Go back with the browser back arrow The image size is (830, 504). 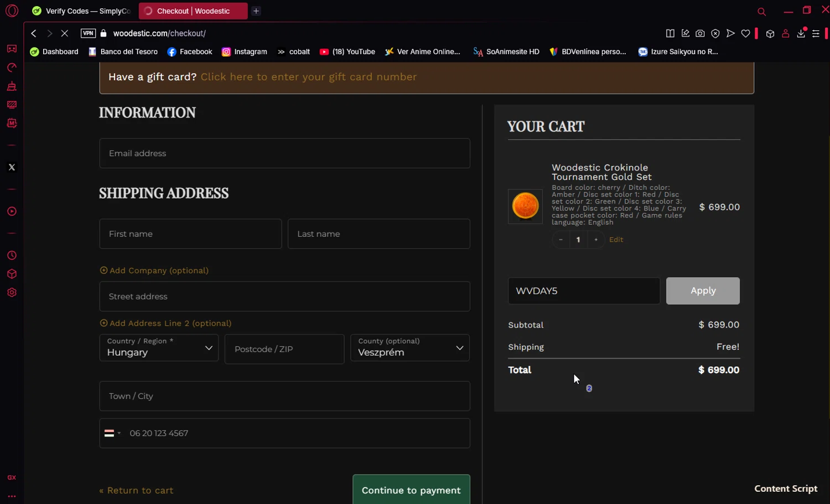tap(34, 33)
